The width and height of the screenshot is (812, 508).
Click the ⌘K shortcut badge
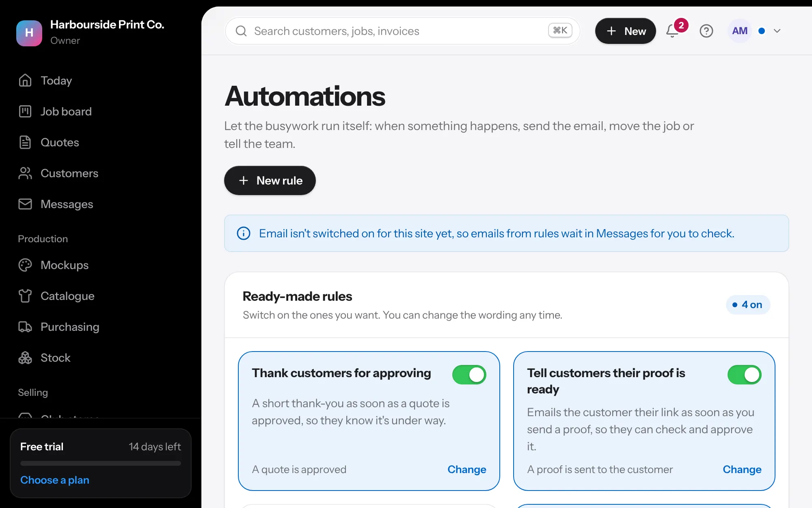pyautogui.click(x=560, y=30)
